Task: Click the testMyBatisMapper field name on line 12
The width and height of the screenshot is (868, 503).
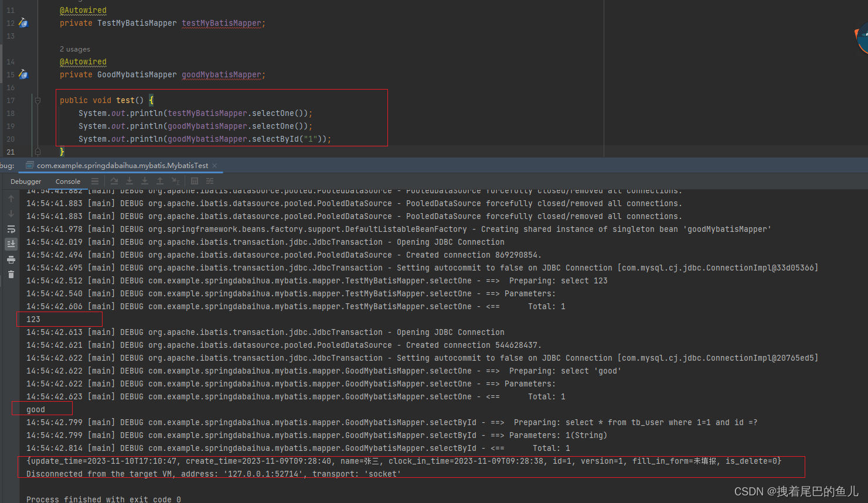Action: pyautogui.click(x=222, y=23)
